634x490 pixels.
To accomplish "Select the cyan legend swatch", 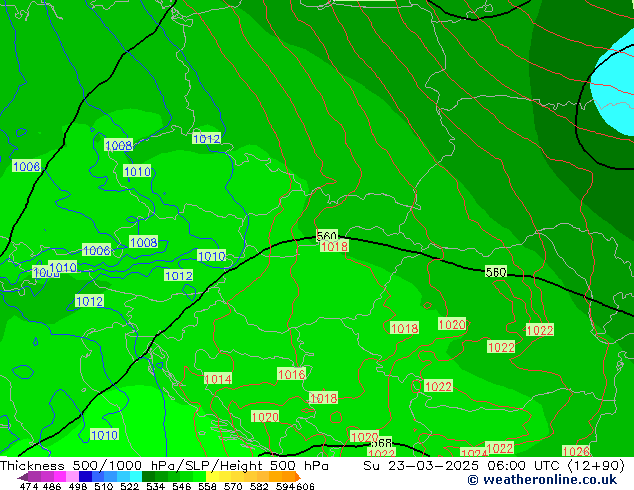I will (x=136, y=476).
